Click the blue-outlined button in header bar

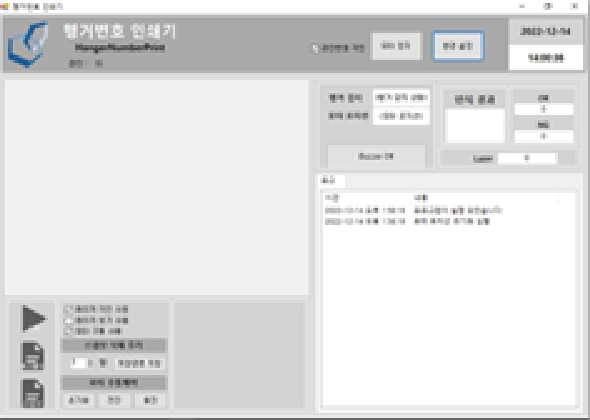[458, 46]
